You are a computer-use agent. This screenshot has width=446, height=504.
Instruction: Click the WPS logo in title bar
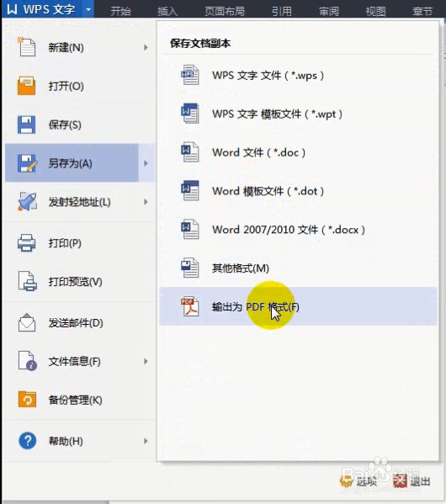[x=12, y=9]
